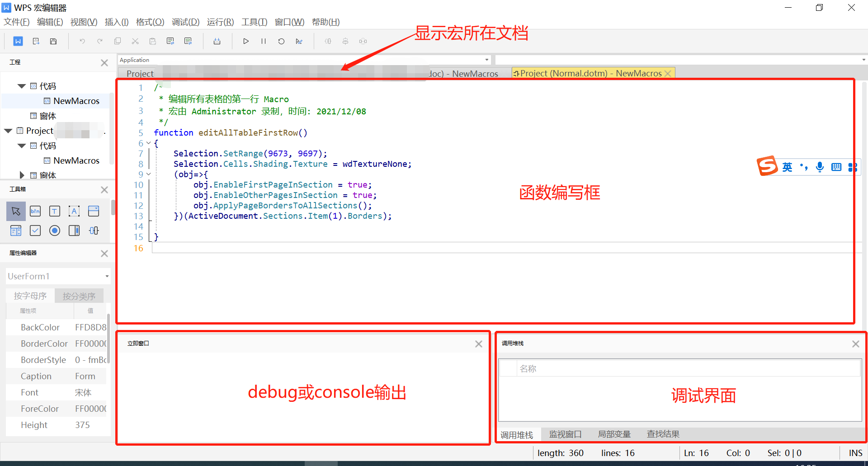Viewport: 868px width, 466px height.
Task: Select the list box tool in toolbox
Action: tap(16, 231)
